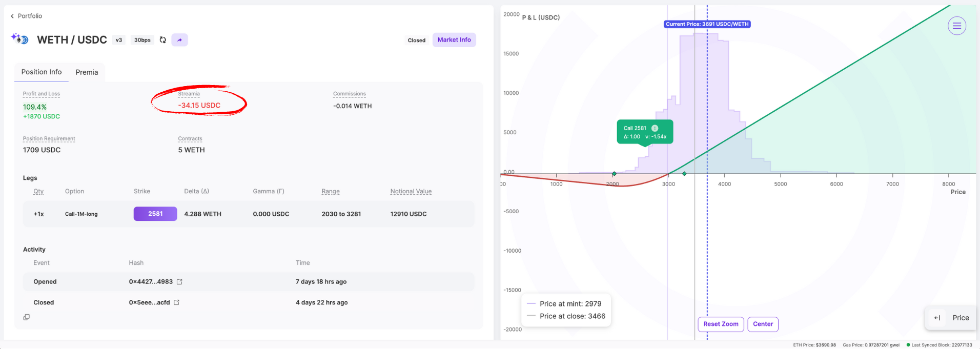Click the Contracts label
980x349 pixels.
(x=190, y=139)
